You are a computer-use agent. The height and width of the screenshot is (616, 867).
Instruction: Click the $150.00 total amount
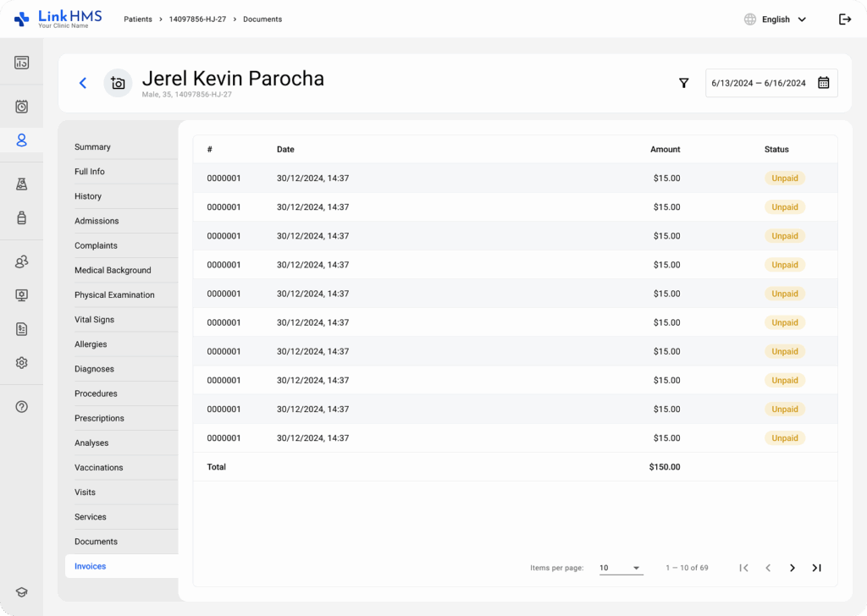(665, 467)
